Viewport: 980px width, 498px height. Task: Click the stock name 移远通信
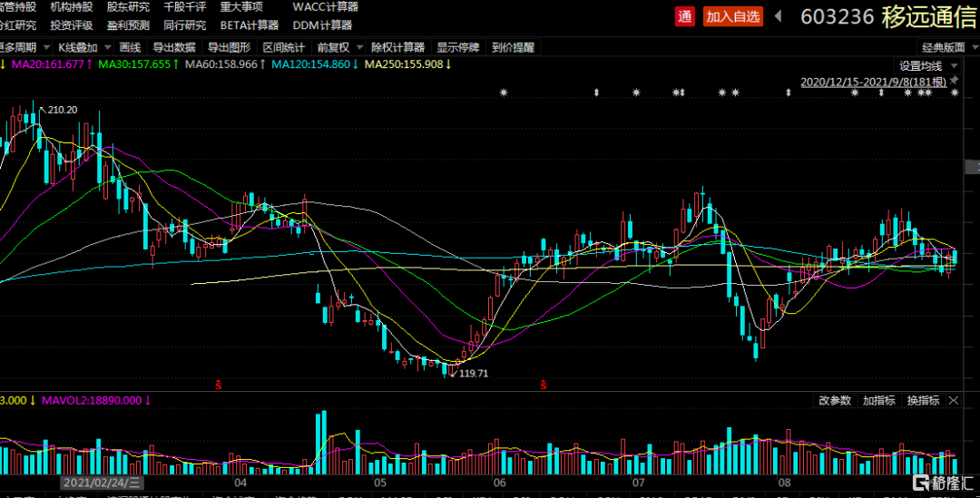click(x=930, y=17)
